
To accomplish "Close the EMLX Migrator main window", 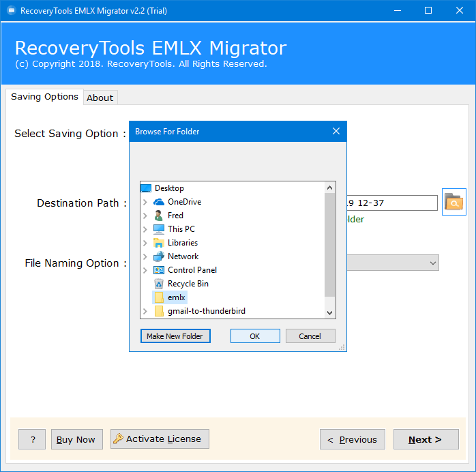I will 460,11.
